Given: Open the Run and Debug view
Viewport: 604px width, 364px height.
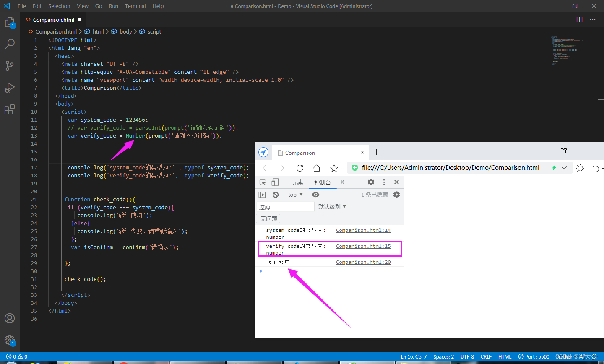Looking at the screenshot, I should click(10, 87).
